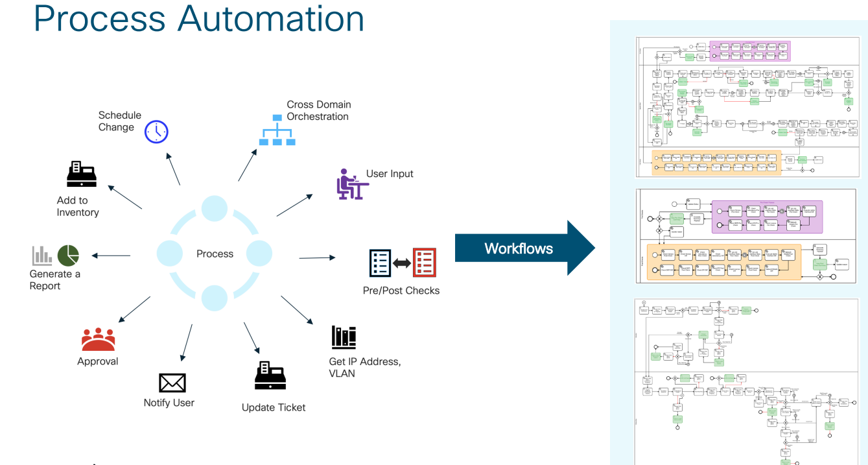Select the red post-check list icon

[x=425, y=263]
